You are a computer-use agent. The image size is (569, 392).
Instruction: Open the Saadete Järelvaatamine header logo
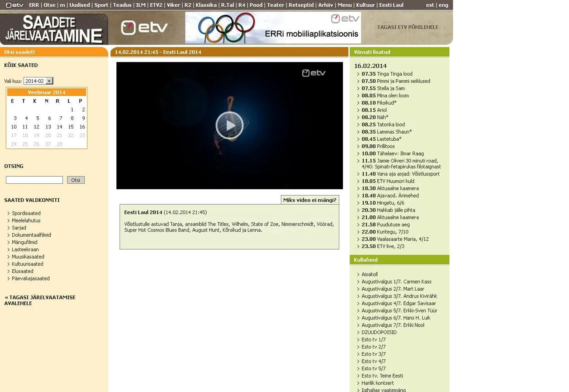pos(54,29)
